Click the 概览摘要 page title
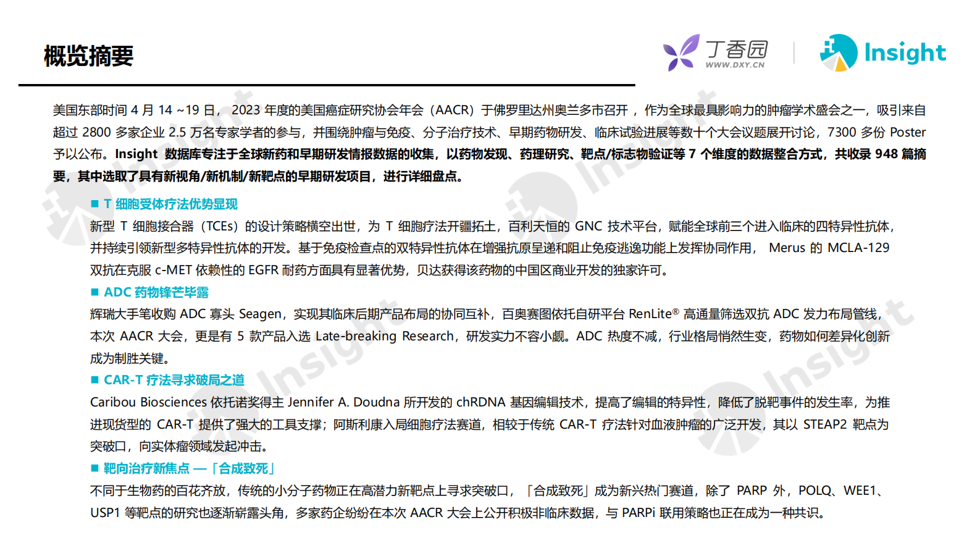The width and height of the screenshot is (980, 551). 89,56
